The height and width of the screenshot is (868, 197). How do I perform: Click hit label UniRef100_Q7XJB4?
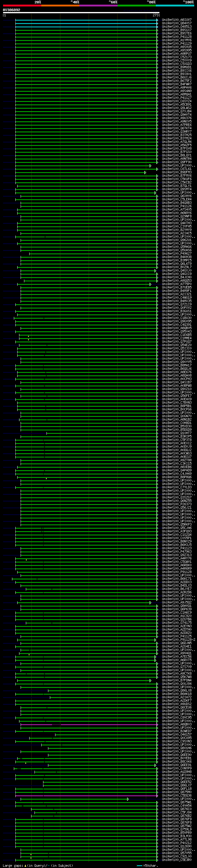click(176, 111)
